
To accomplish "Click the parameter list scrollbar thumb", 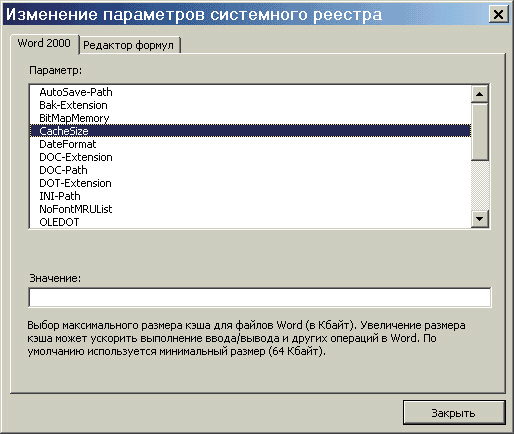I will (480, 132).
